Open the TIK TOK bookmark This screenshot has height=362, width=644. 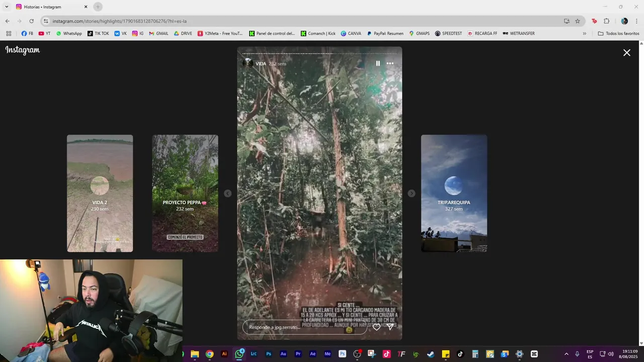98,34
